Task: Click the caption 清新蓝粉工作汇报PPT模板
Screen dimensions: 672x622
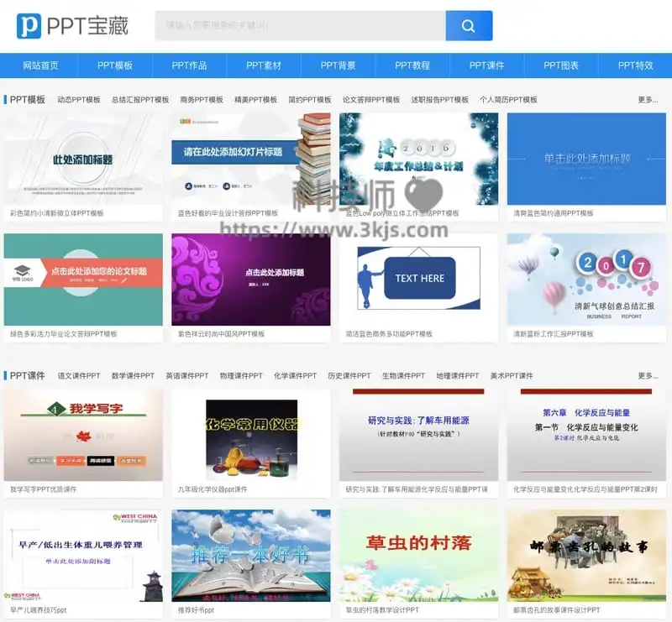Action: coord(554,334)
